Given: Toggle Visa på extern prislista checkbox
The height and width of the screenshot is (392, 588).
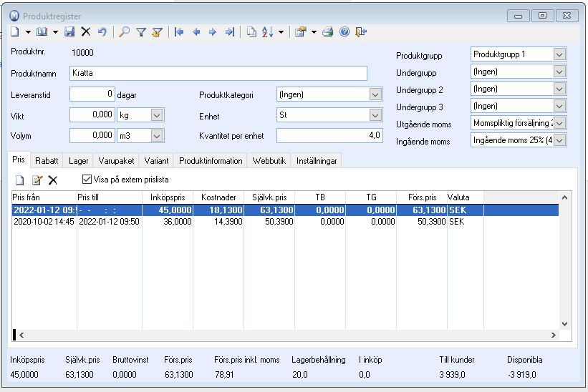Looking at the screenshot, I should [x=87, y=180].
